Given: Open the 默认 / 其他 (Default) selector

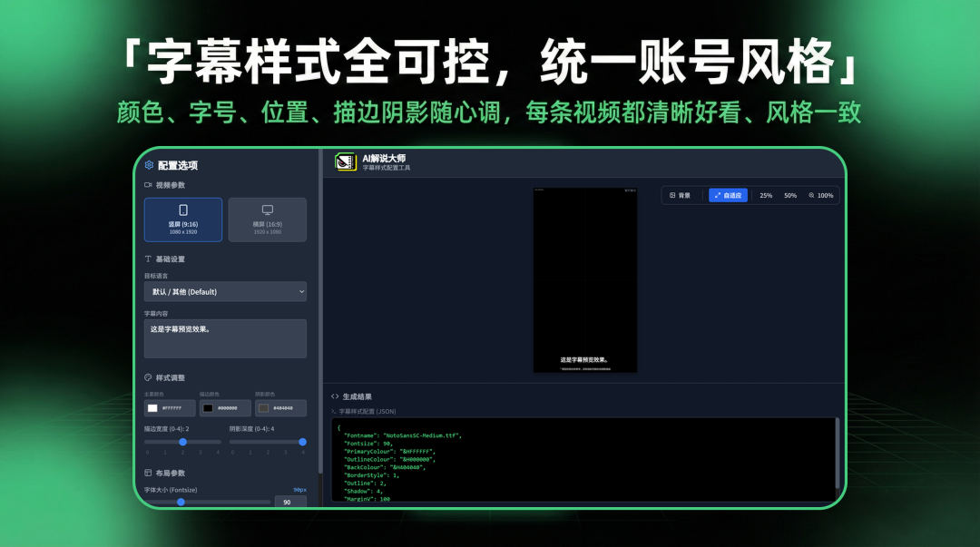Looking at the screenshot, I should (x=225, y=291).
